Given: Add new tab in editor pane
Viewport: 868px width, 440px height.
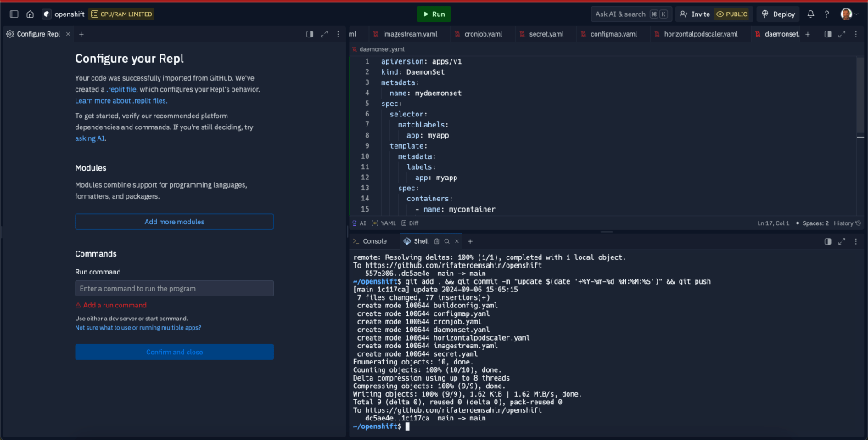Looking at the screenshot, I should click(808, 34).
